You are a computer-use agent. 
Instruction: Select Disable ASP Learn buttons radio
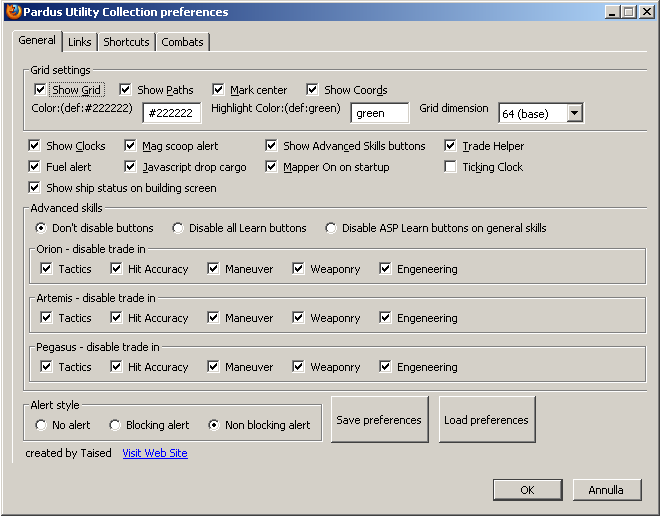pos(331,228)
